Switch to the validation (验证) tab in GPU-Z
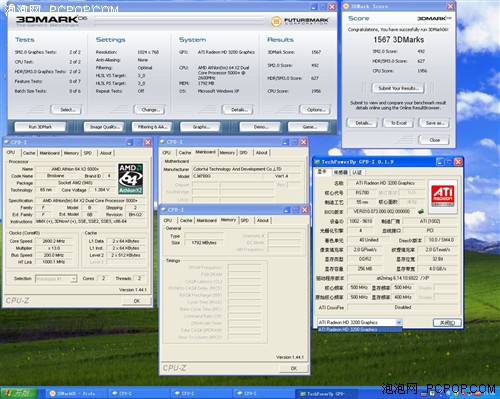This screenshot has width=500, height=399. [x=357, y=172]
